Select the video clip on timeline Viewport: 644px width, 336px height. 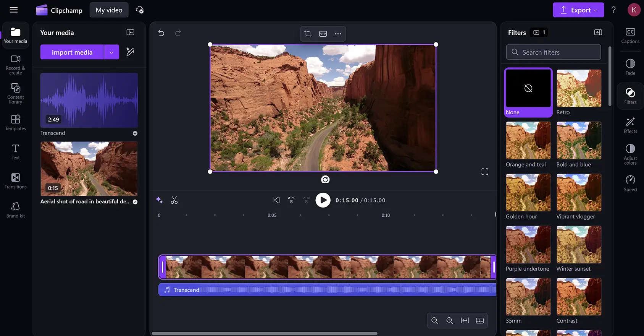click(x=328, y=267)
